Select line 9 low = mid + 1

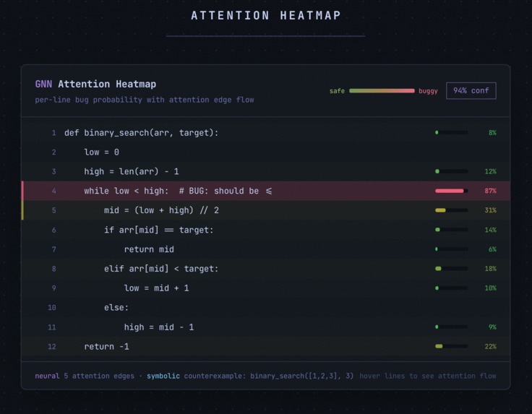(266, 288)
